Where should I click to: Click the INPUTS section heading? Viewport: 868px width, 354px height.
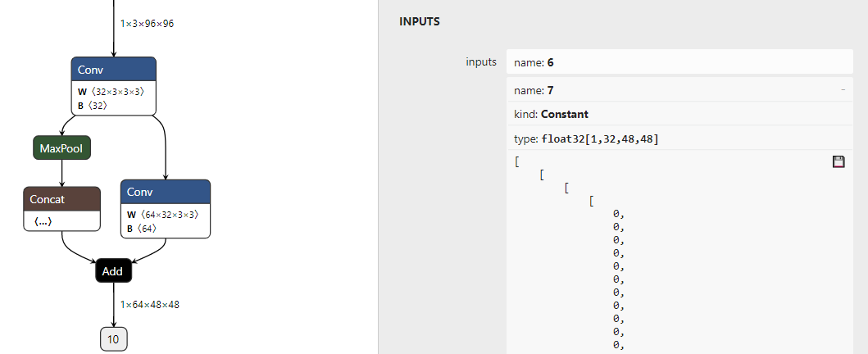pos(420,22)
